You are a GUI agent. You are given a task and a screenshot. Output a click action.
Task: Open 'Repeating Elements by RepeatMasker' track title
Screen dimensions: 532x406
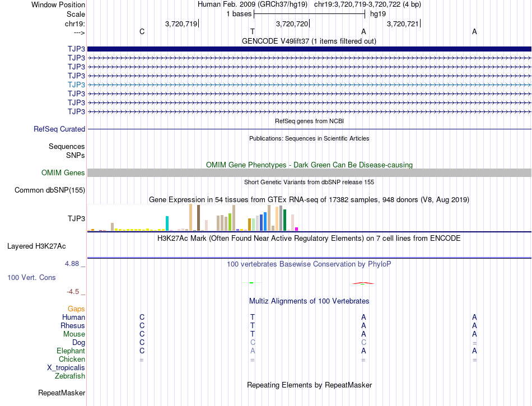(309, 385)
